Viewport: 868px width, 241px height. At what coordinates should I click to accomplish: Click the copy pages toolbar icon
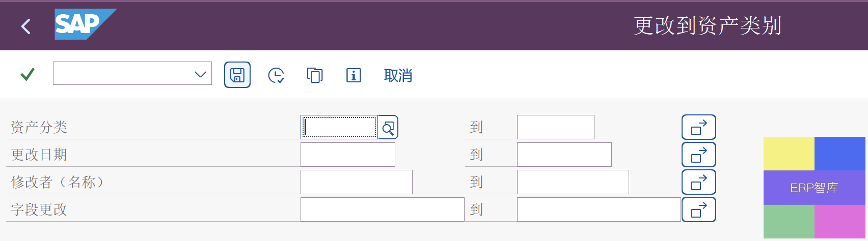coord(315,75)
